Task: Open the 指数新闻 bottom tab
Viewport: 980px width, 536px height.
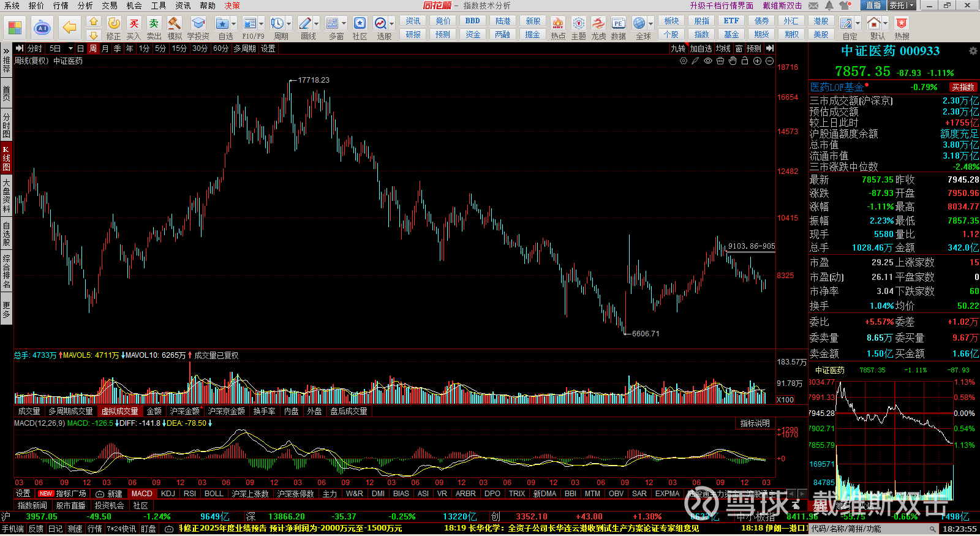Action: click(32, 505)
